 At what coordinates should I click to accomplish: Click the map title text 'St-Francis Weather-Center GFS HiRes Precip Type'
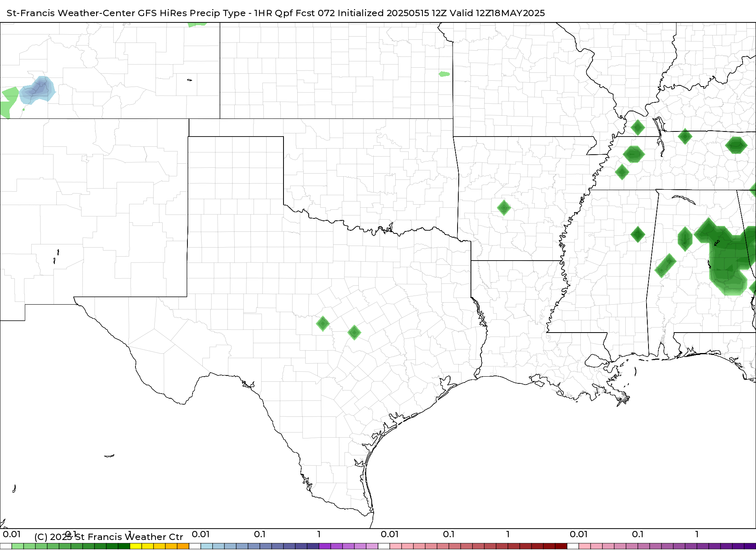(x=126, y=13)
